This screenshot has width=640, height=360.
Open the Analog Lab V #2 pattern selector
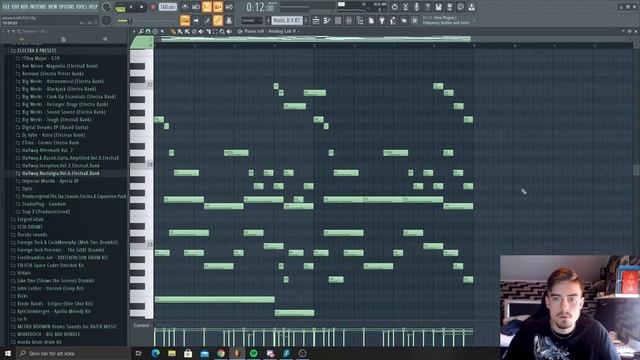(x=287, y=20)
